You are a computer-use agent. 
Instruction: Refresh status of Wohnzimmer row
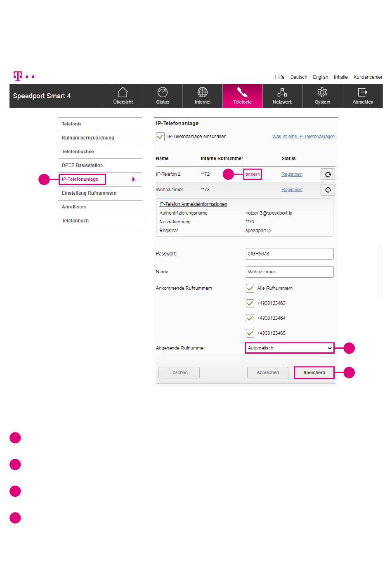[x=328, y=189]
